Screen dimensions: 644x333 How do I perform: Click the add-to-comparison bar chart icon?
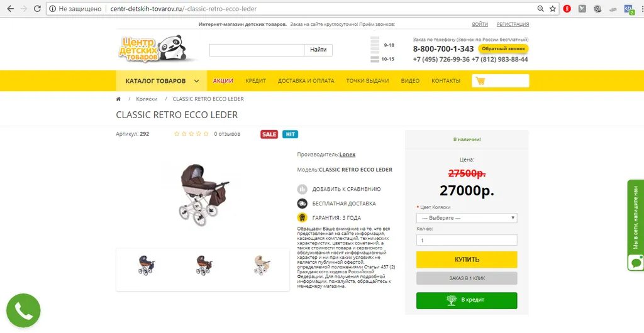[x=303, y=189]
